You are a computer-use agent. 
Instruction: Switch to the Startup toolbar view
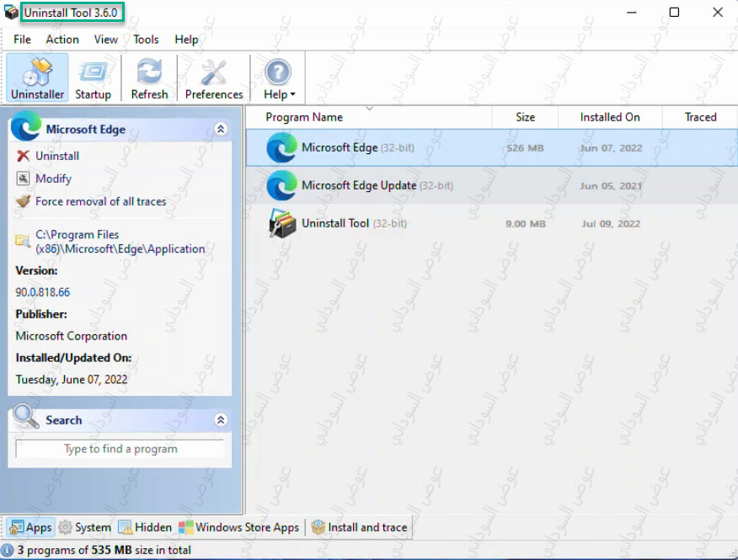click(93, 78)
